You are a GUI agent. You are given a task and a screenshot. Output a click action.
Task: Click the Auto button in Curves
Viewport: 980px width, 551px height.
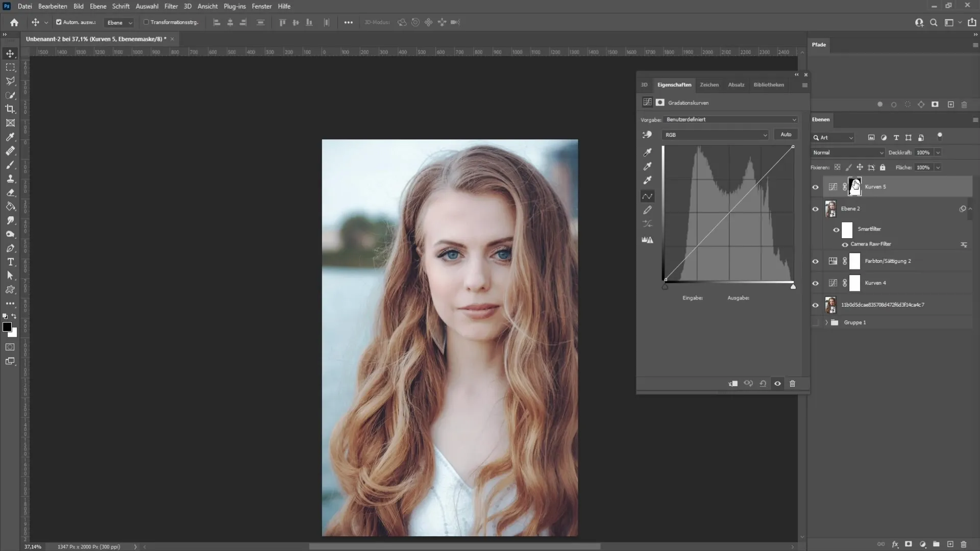786,135
